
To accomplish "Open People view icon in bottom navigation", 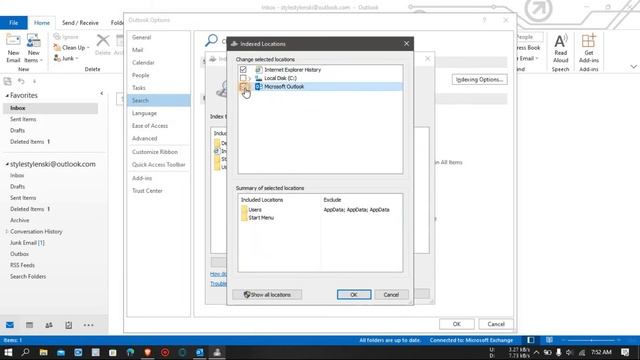I will tap(49, 325).
